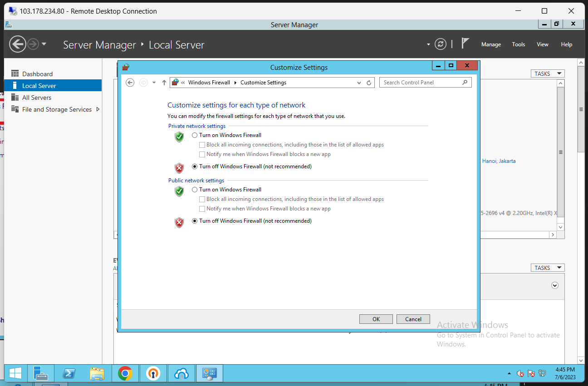The height and width of the screenshot is (386, 588).
Task: Open the Help menu
Action: click(566, 44)
